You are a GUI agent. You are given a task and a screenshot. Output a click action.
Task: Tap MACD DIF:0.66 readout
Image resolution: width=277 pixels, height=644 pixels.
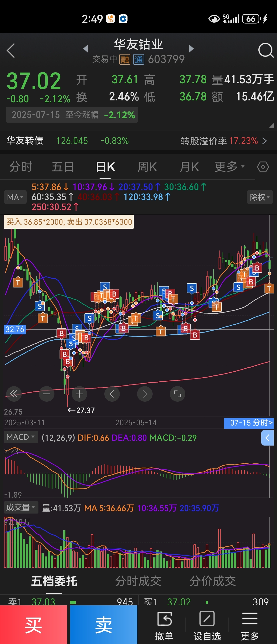point(93,438)
